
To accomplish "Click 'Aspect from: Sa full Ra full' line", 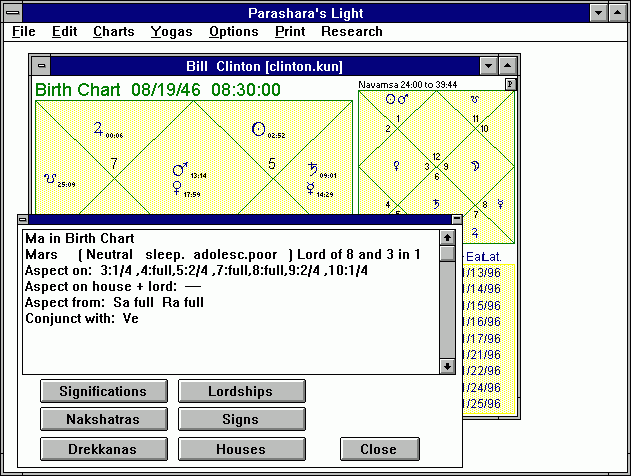I will coord(114,303).
